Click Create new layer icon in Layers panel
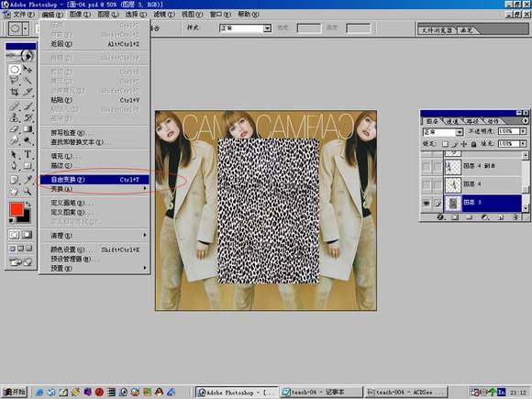 click(x=500, y=217)
